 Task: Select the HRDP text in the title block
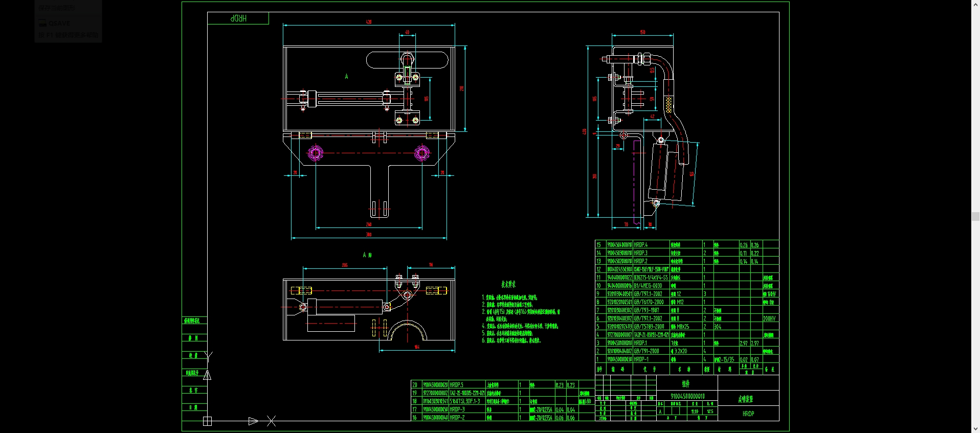click(x=748, y=414)
